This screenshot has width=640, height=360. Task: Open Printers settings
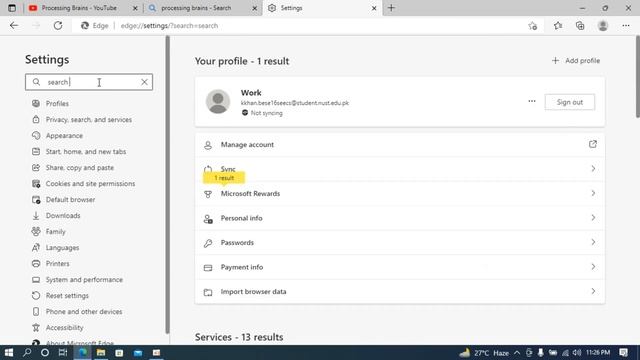coord(57,264)
